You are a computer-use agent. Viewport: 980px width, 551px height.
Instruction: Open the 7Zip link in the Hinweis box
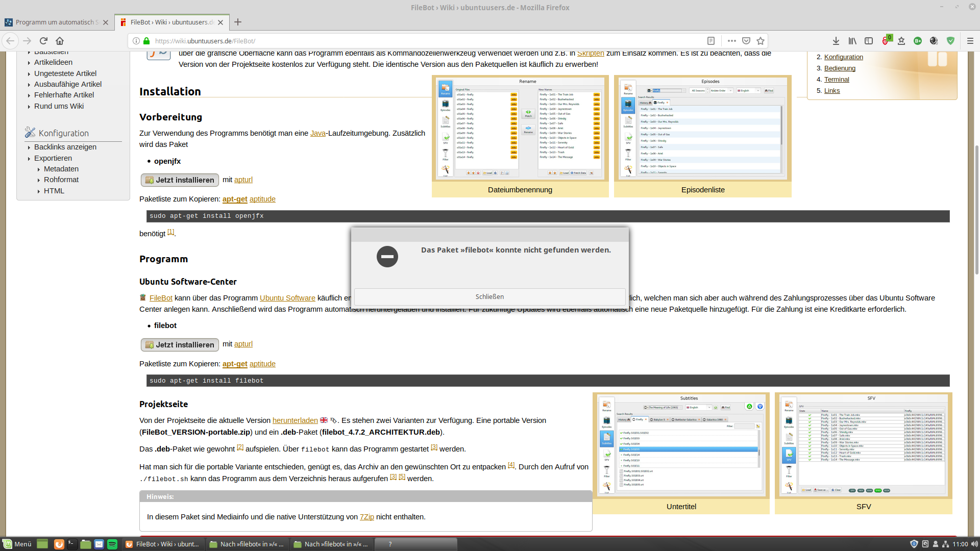[x=367, y=517]
